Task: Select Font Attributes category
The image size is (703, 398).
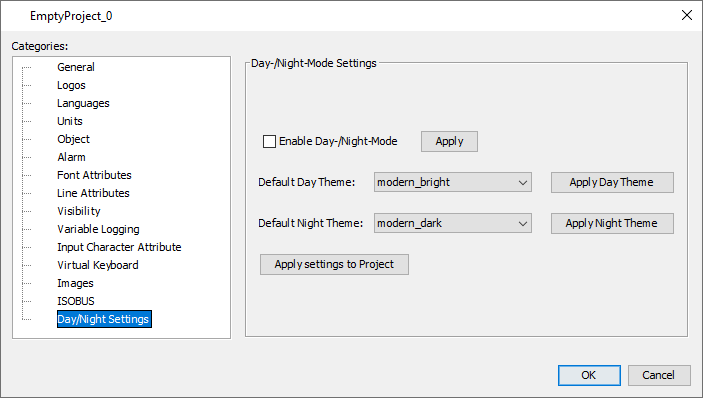Action: 94,175
